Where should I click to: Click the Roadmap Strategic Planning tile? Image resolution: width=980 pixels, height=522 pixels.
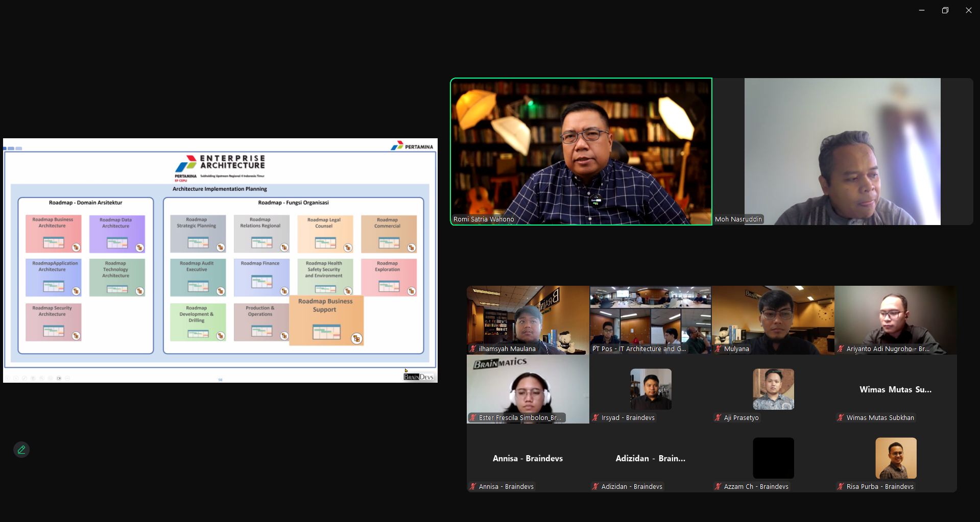coord(198,234)
